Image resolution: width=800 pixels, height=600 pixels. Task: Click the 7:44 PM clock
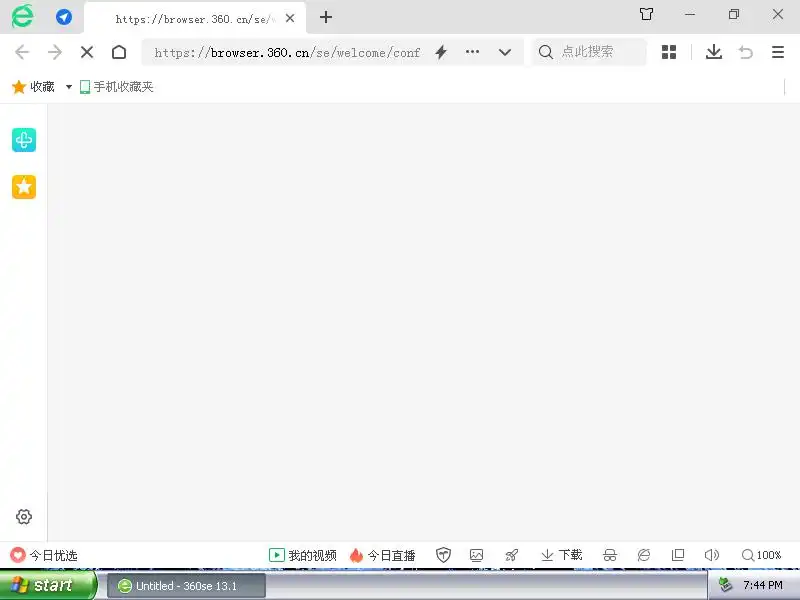(763, 585)
